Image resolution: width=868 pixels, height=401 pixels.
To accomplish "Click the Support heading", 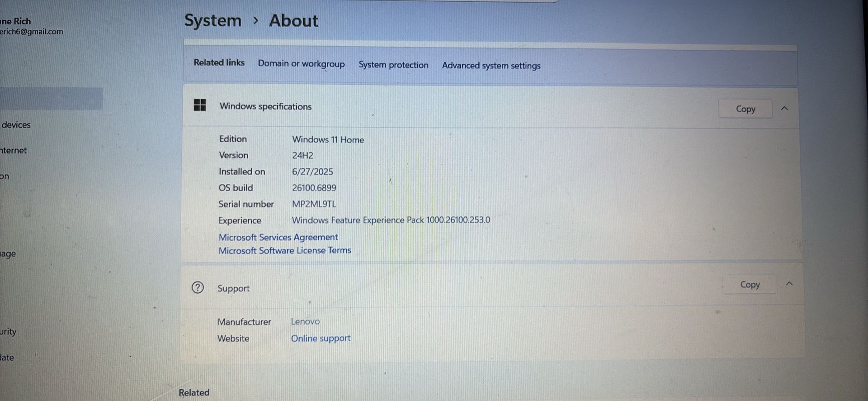I will tap(233, 288).
